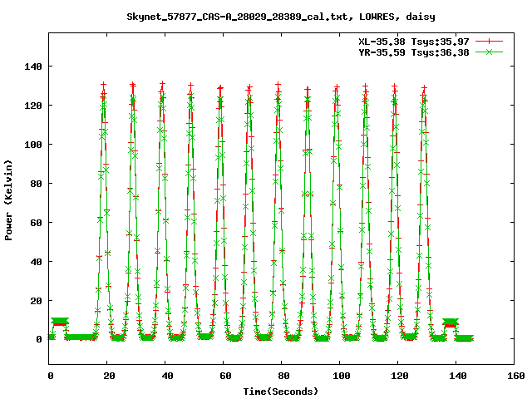Click the legend entry YR-35.59 Tsys:36.38
The image size is (532, 399).
pyautogui.click(x=414, y=52)
